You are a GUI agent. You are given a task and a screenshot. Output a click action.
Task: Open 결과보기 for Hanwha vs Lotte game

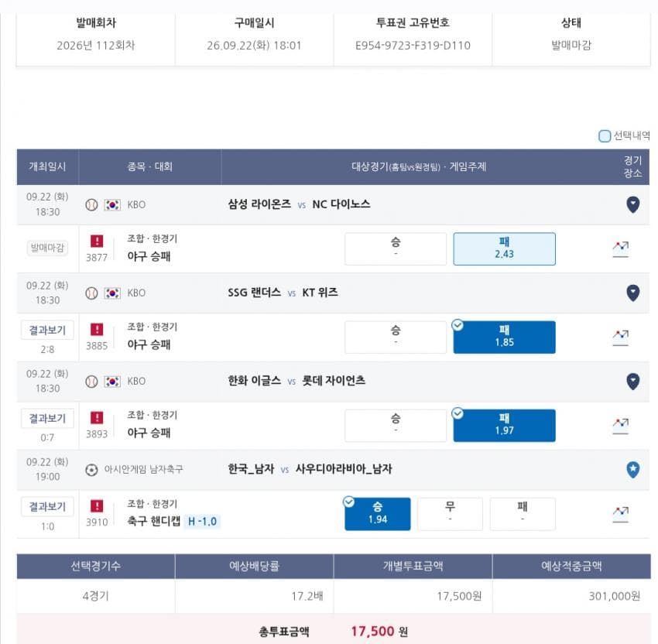coord(47,418)
